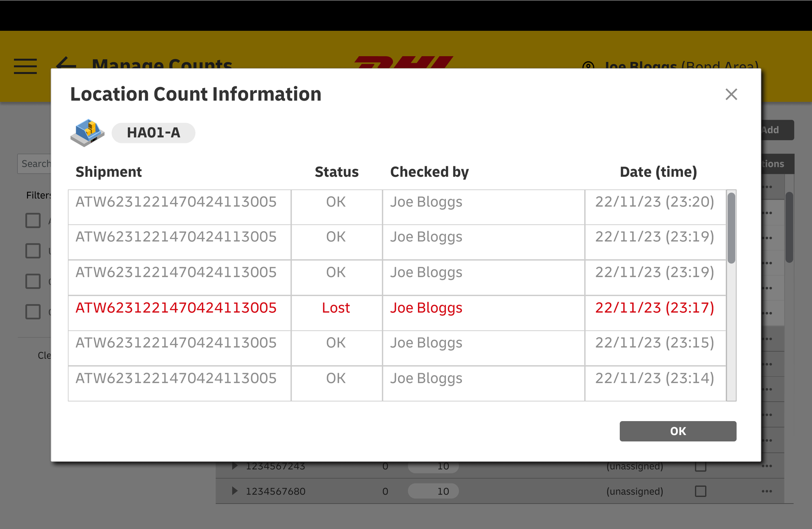Expand row 1234567243 with the triangle
This screenshot has height=529, width=812.
tap(235, 466)
